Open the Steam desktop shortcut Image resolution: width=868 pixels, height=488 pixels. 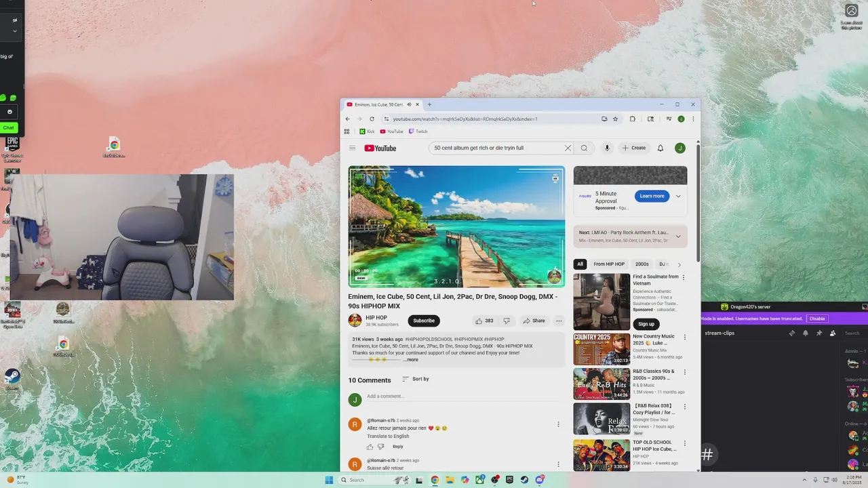[x=12, y=378]
